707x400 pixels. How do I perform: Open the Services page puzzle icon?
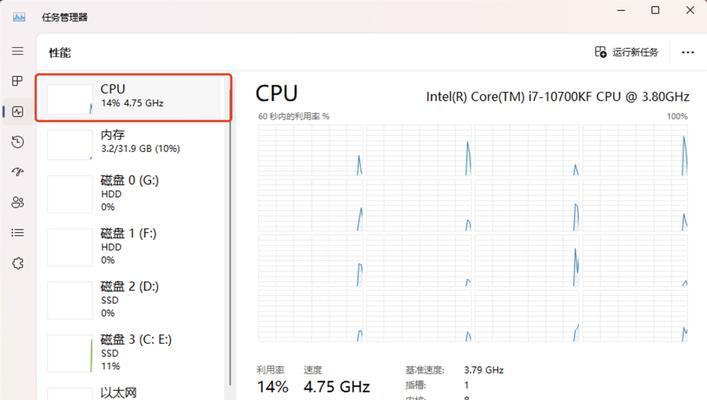pyautogui.click(x=18, y=263)
